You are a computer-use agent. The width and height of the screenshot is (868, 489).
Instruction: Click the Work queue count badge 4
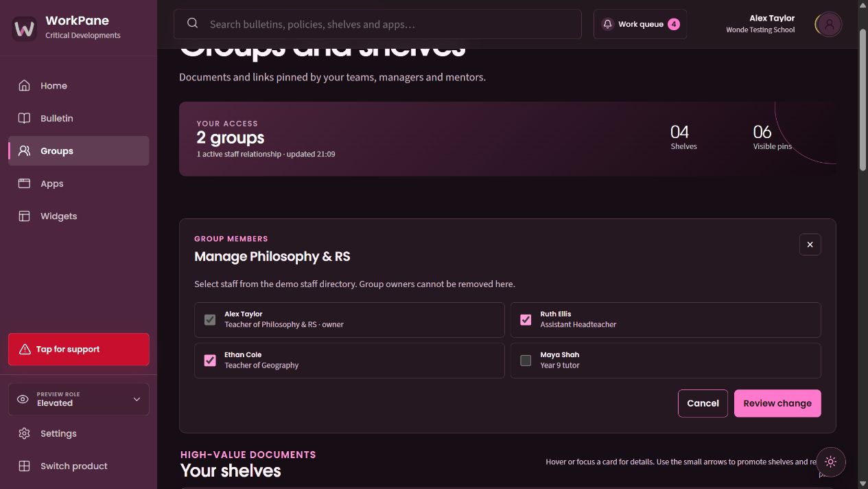674,24
